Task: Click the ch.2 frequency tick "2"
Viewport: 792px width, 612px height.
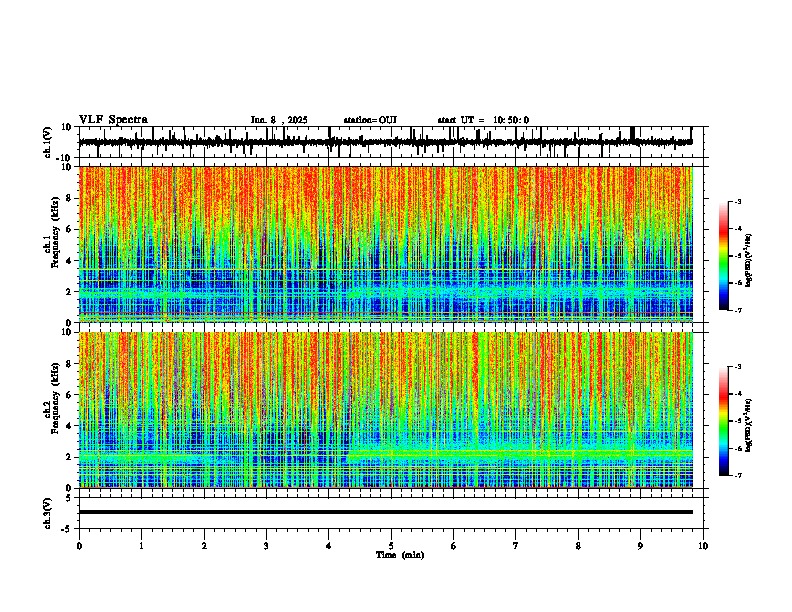Action: 70,457
